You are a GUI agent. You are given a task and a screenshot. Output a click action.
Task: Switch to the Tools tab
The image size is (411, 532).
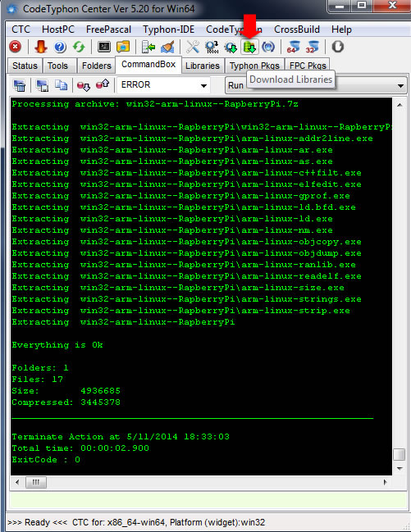coord(57,66)
